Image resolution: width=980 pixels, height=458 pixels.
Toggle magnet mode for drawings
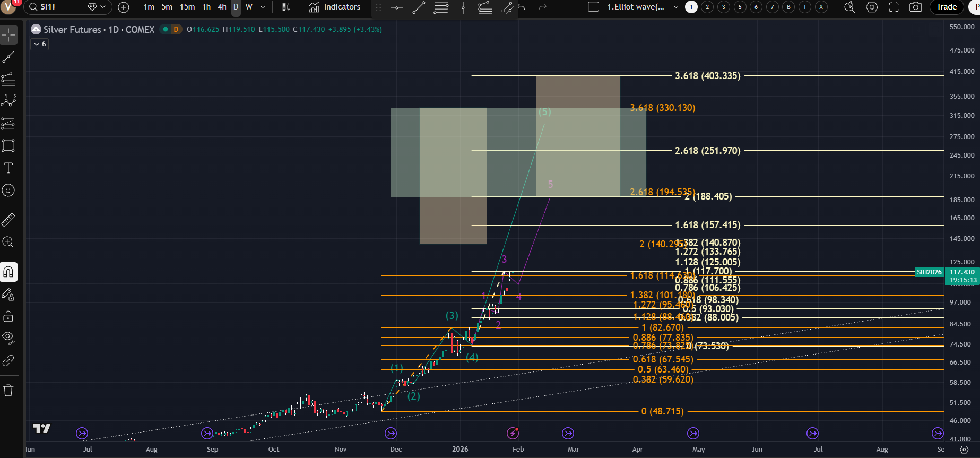pyautogui.click(x=8, y=272)
